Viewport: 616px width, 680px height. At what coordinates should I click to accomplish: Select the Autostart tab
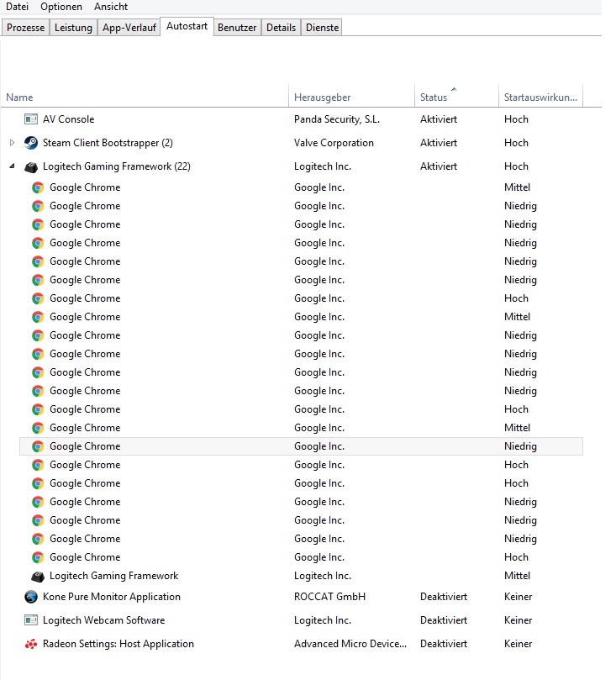[x=187, y=26]
